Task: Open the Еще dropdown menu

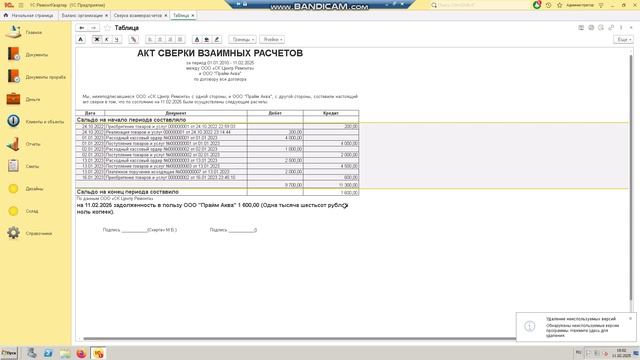Action: click(x=623, y=40)
